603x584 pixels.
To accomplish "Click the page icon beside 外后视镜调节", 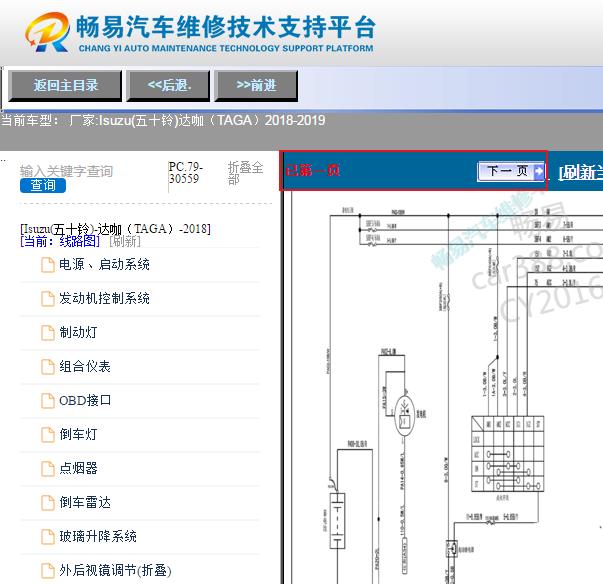I will 48,571.
